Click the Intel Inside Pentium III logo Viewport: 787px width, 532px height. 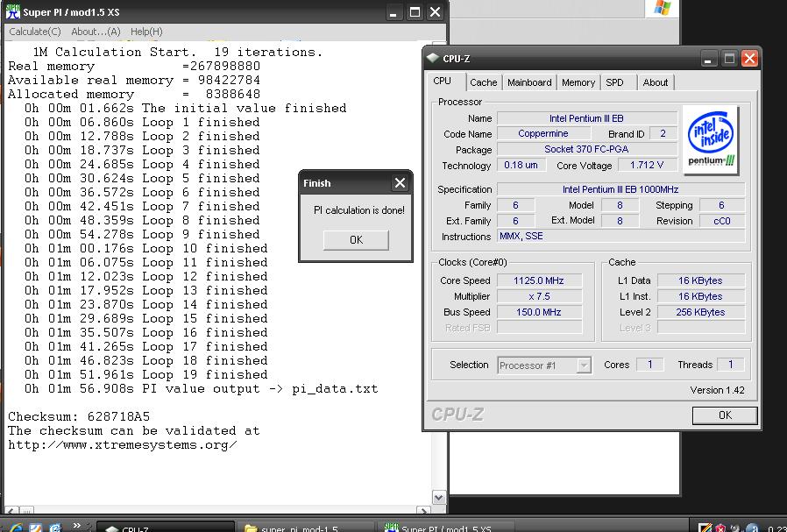pyautogui.click(x=710, y=140)
